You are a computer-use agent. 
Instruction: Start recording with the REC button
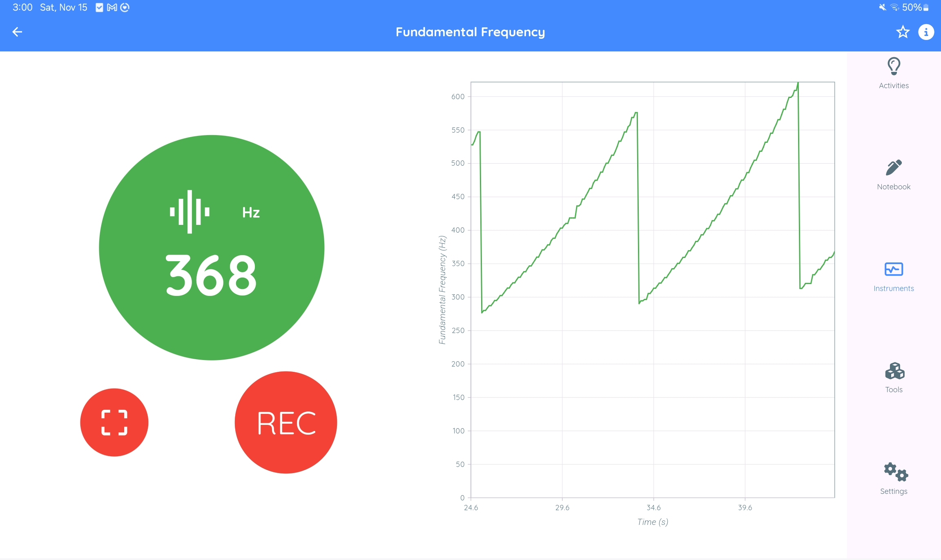click(286, 422)
